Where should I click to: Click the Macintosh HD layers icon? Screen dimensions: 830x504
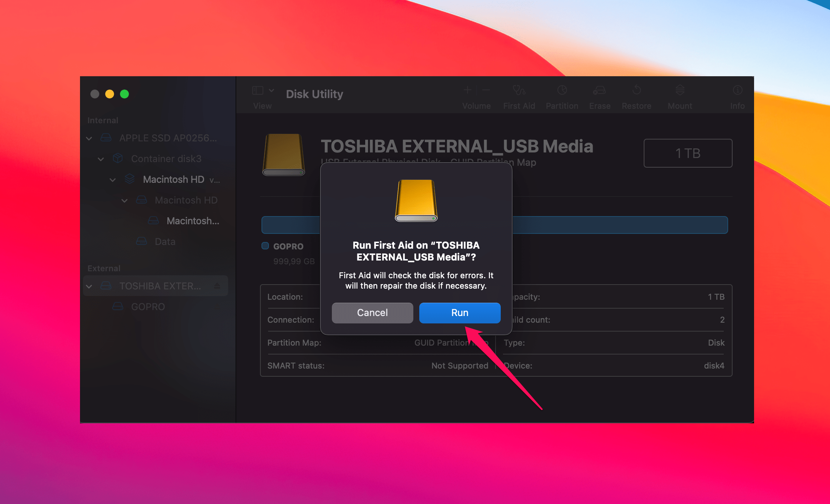[130, 179]
